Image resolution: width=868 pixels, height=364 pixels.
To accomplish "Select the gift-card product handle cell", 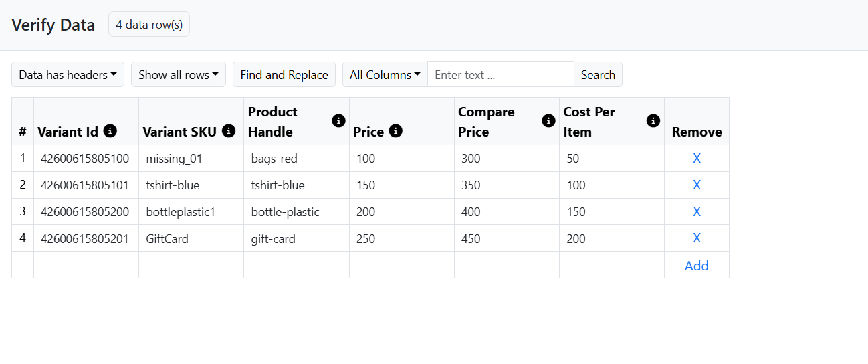I will pos(296,238).
